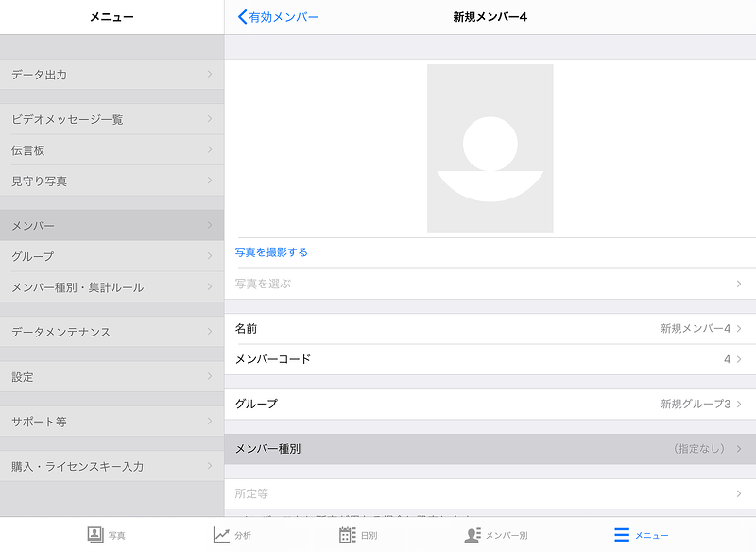Open 伝言板 from the sidebar
This screenshot has height=552, width=756.
click(112, 150)
